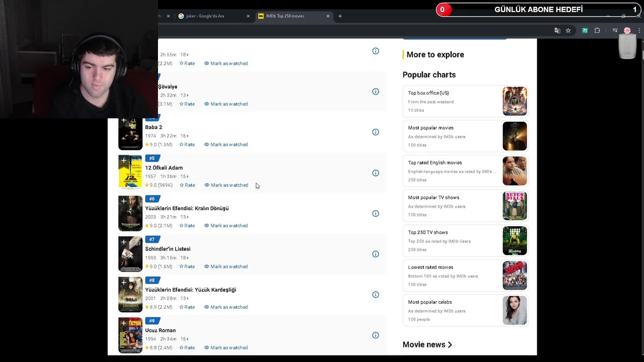Open Top rated English movies chart
The width and height of the screenshot is (644, 362).
[465, 171]
